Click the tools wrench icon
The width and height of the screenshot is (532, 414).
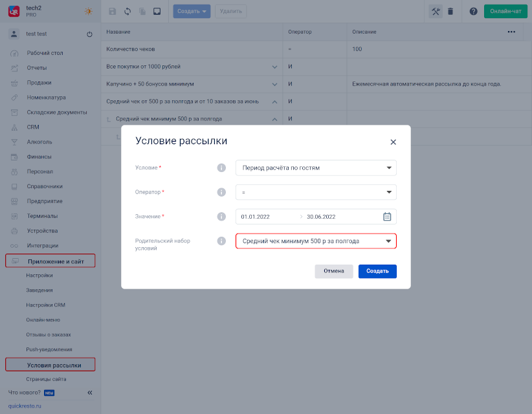click(x=436, y=11)
